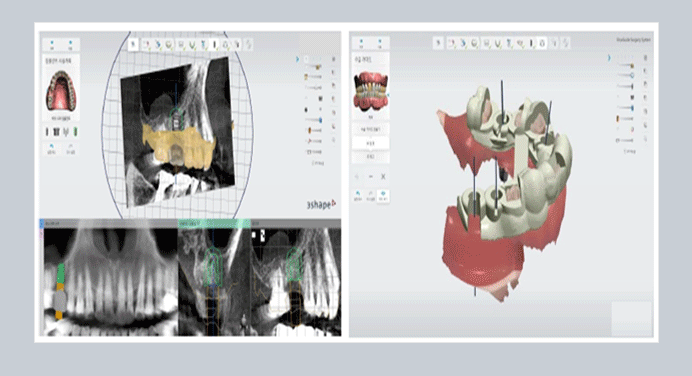Select the teal implant screw step in left toolbar

[203, 44]
